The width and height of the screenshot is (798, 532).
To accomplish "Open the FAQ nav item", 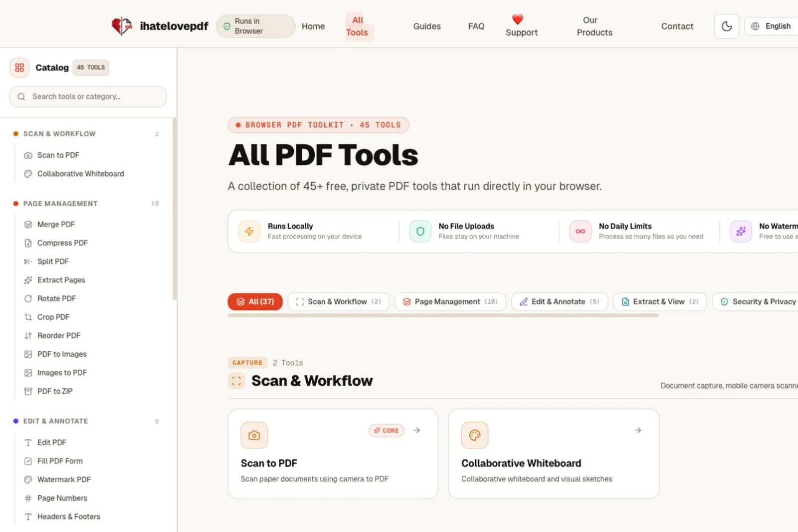I will [476, 26].
